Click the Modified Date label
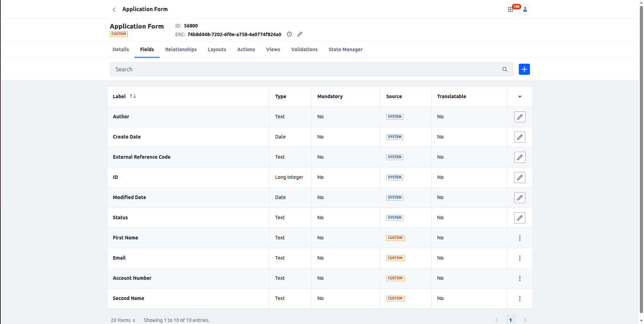Image resolution: width=644 pixels, height=324 pixels. [129, 197]
